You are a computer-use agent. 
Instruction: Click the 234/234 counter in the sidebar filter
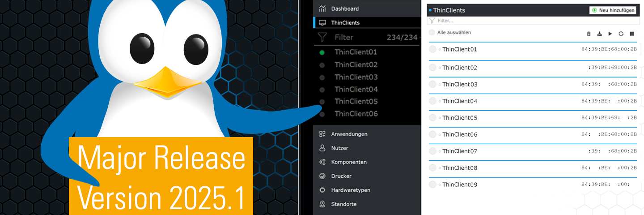tap(402, 37)
